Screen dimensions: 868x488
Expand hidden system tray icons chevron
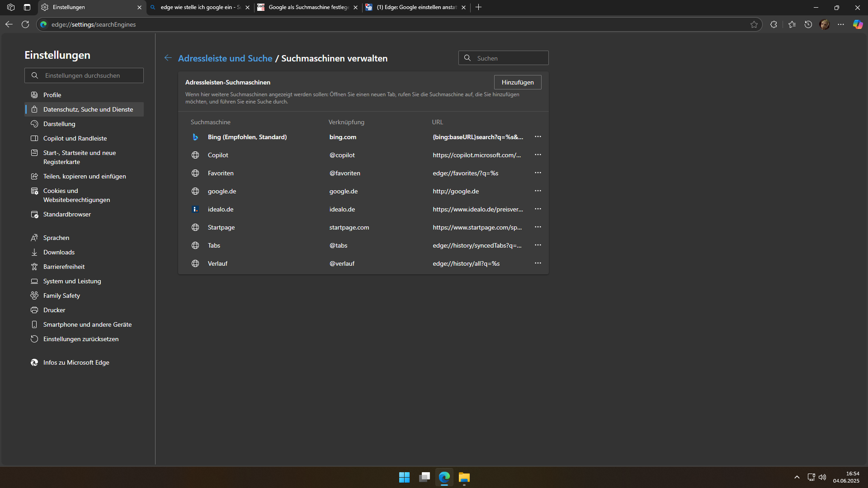click(797, 477)
